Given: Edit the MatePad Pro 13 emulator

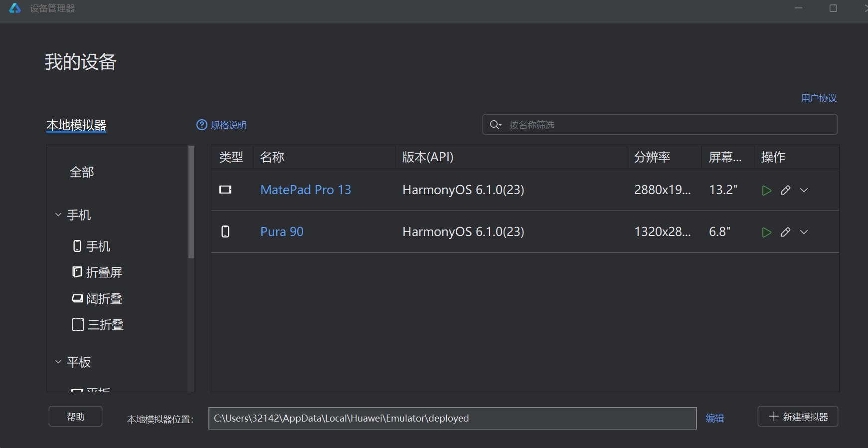Looking at the screenshot, I should pos(785,190).
